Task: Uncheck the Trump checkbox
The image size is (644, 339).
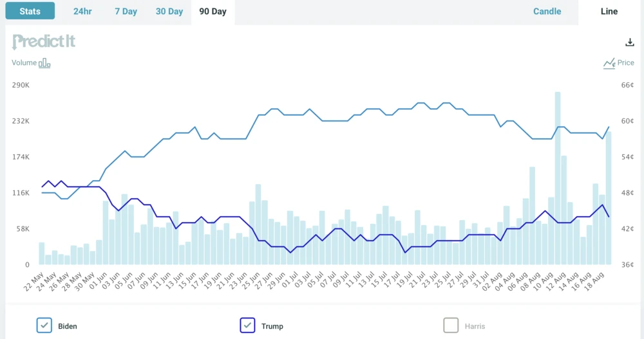Action: (248, 325)
